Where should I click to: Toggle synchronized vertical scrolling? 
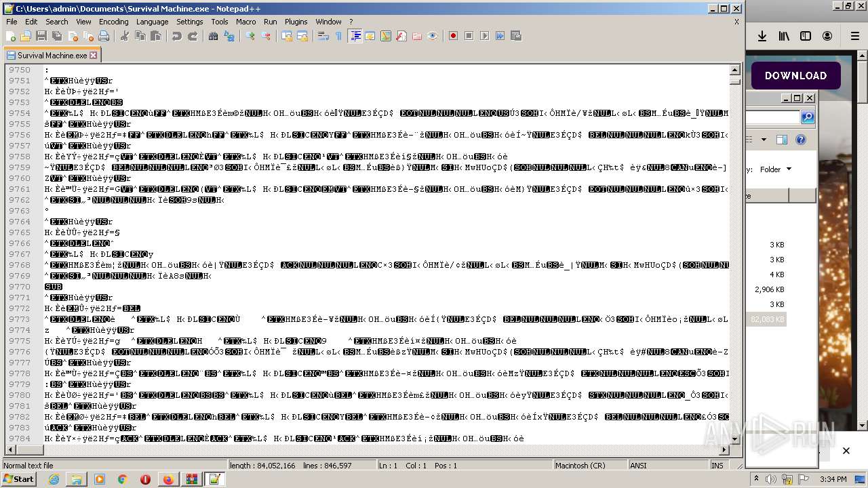point(287,36)
